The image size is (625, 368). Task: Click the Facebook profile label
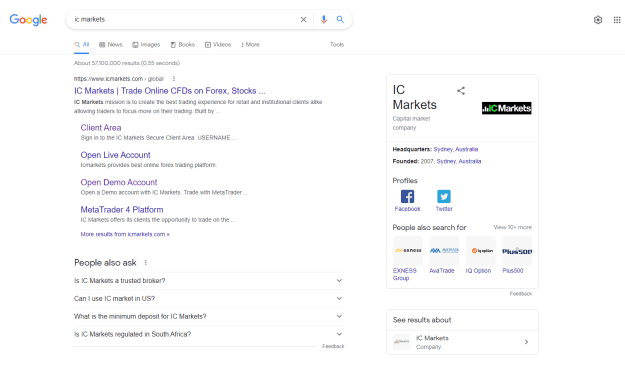pyautogui.click(x=407, y=209)
